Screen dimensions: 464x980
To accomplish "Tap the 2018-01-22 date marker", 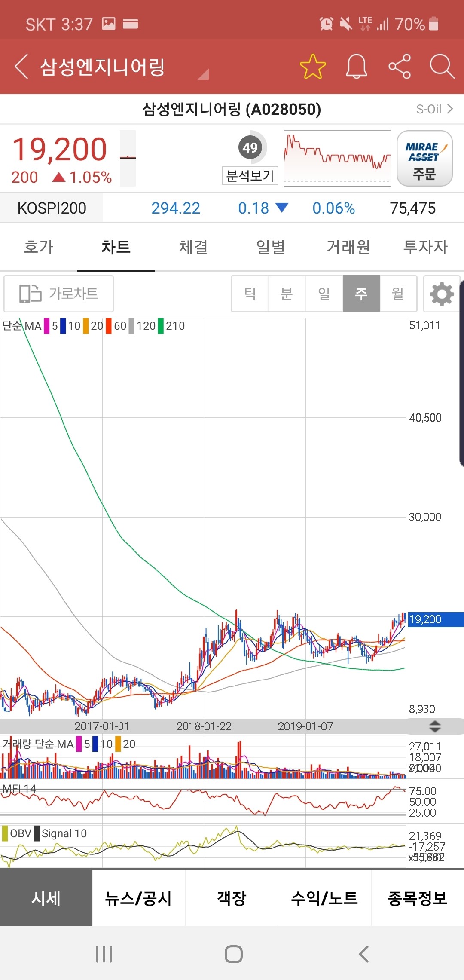I will coord(204,726).
